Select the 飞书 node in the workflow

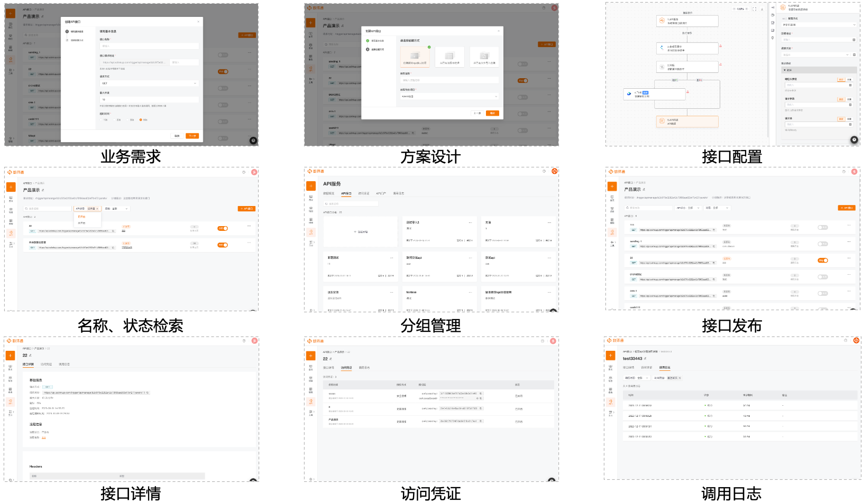click(x=654, y=94)
